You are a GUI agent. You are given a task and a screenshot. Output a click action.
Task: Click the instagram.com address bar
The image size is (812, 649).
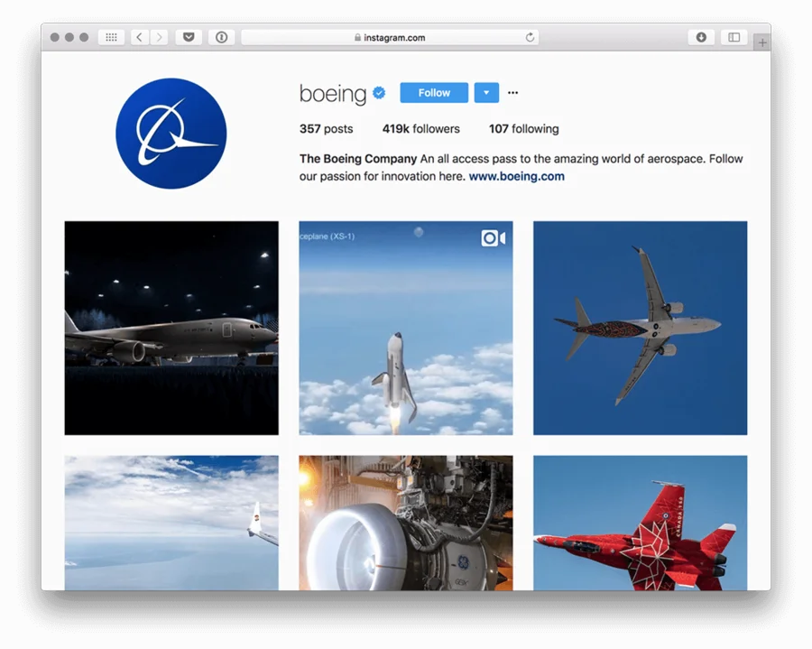click(390, 37)
